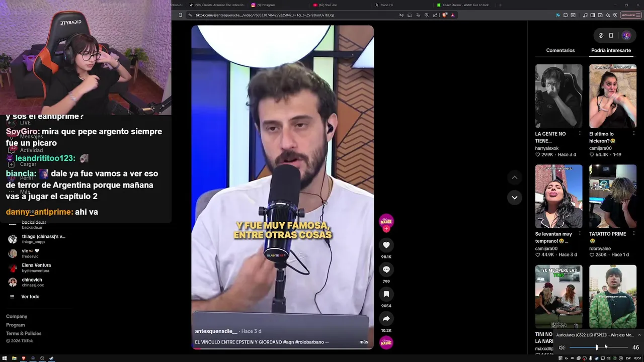Open the antesquenadie__ profile link

(216, 331)
